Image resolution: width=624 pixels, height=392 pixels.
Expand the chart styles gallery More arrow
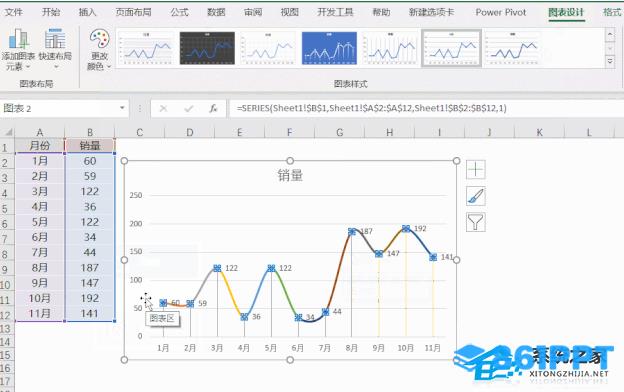[x=610, y=61]
